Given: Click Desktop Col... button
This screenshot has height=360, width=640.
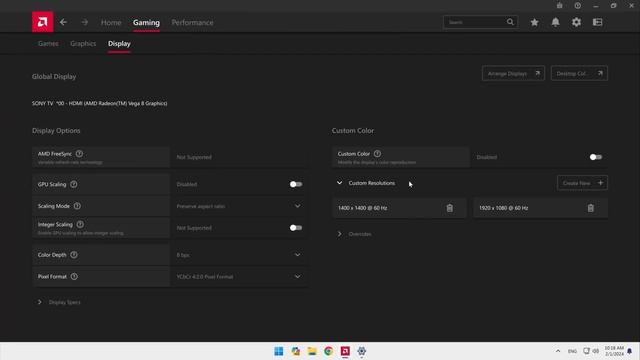Looking at the screenshot, I should pos(579,73).
